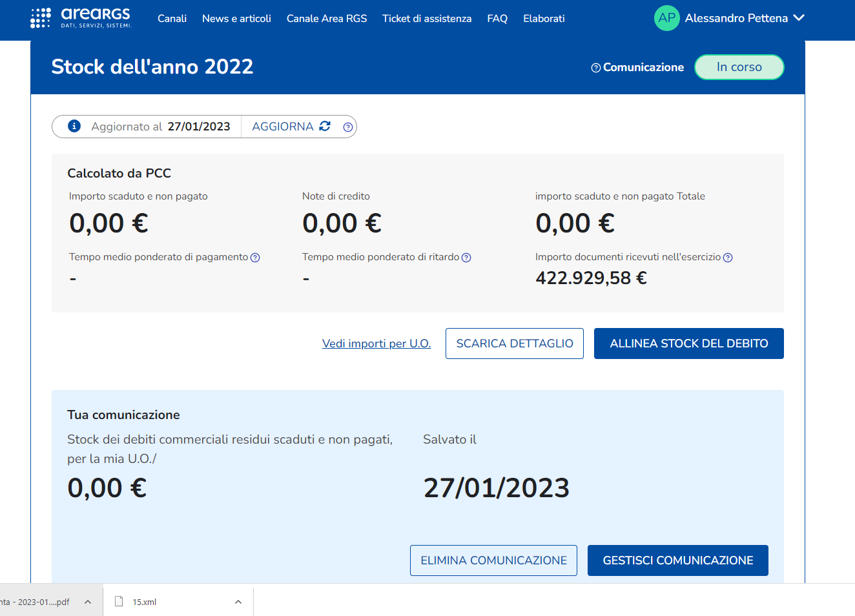Go to Ticket di assistenza
Viewport: 855px width, 616px height.
(427, 19)
